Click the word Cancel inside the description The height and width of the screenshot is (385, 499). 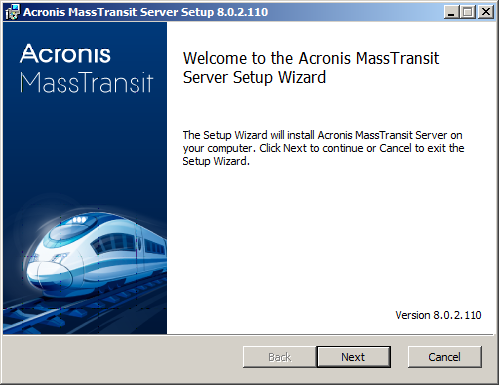pyautogui.click(x=395, y=148)
